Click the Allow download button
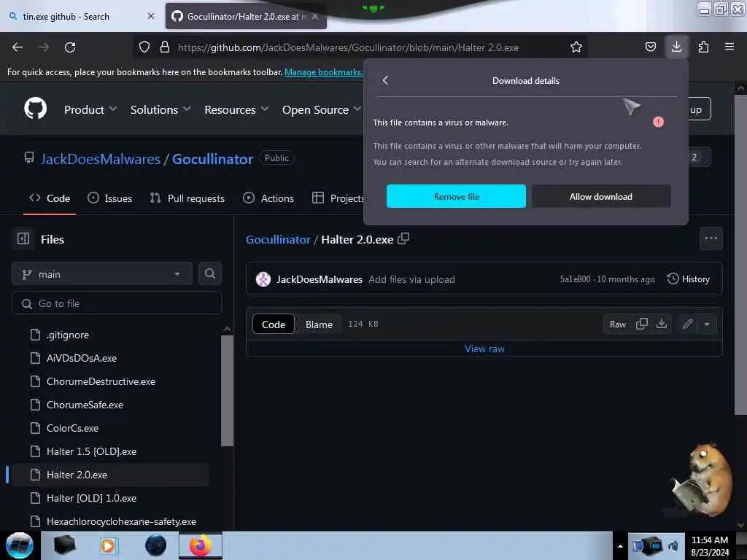Viewport: 747px width, 560px height. (601, 196)
